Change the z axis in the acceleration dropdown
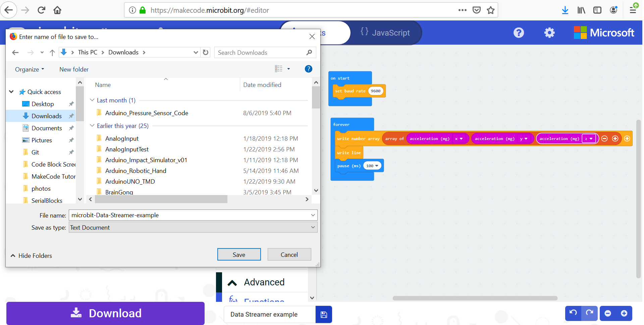Viewport: 644px width, 325px height. click(589, 138)
